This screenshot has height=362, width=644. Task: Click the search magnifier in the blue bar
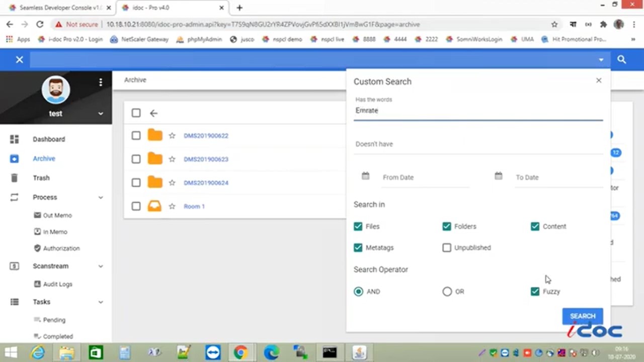click(x=621, y=60)
